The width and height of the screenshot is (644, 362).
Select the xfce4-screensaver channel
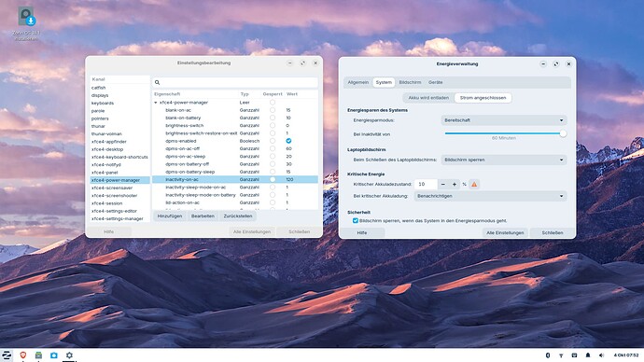pyautogui.click(x=119, y=188)
